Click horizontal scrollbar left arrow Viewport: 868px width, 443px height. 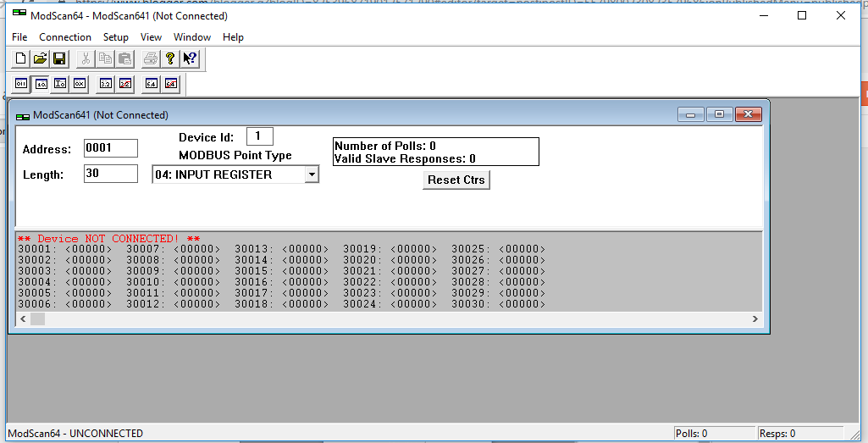[23, 319]
